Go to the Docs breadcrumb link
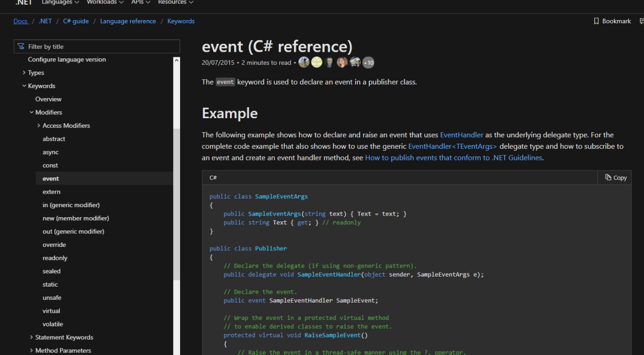The height and width of the screenshot is (355, 644). pyautogui.click(x=21, y=21)
